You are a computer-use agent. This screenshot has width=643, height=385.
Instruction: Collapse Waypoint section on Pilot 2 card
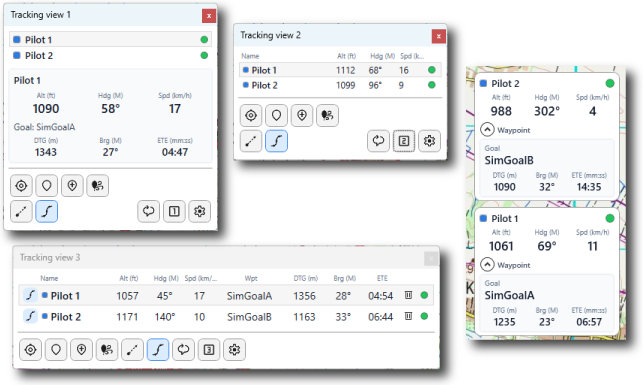tap(487, 130)
